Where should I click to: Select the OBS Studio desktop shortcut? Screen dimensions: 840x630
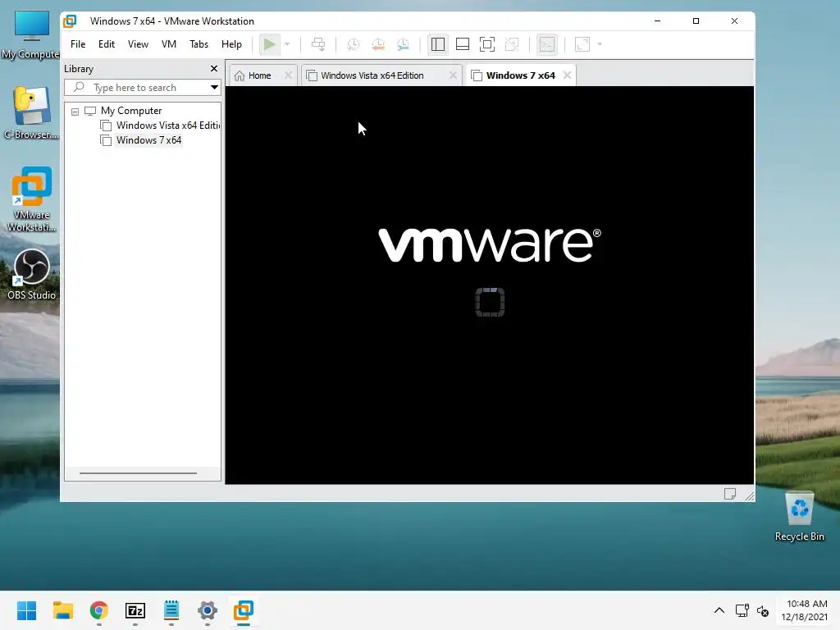(32, 274)
